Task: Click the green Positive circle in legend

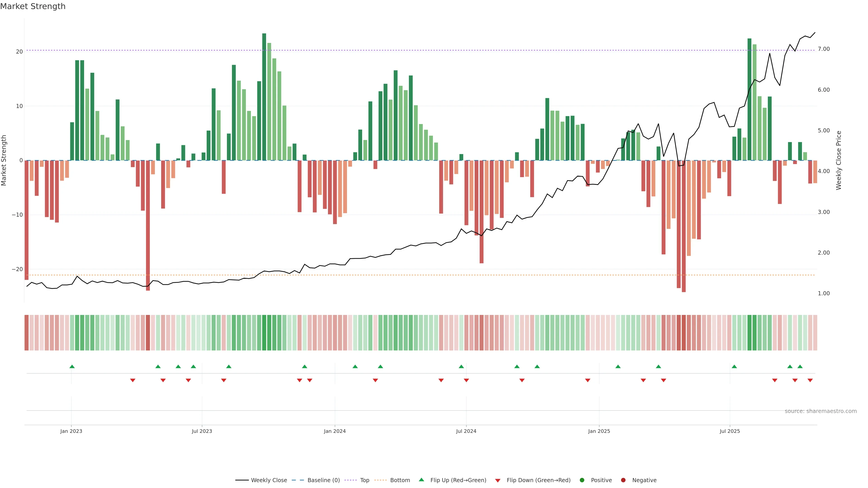Action: pyautogui.click(x=582, y=480)
